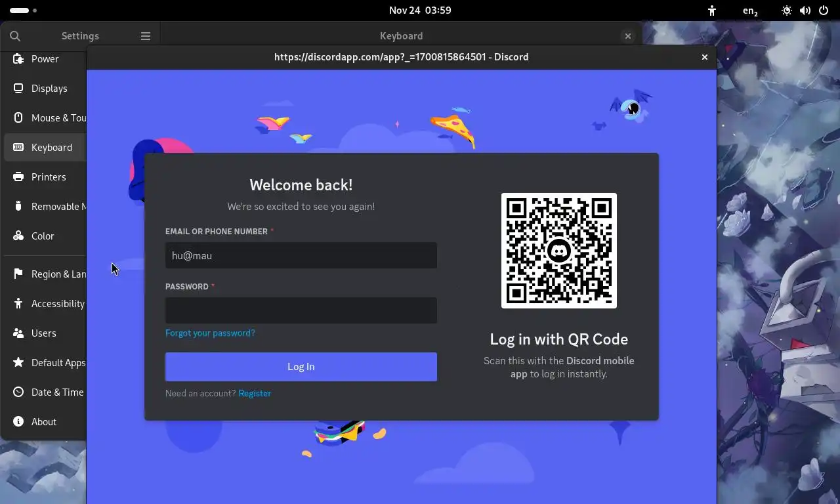Open Removable Media settings
The height and width of the screenshot is (504, 840).
pos(45,207)
